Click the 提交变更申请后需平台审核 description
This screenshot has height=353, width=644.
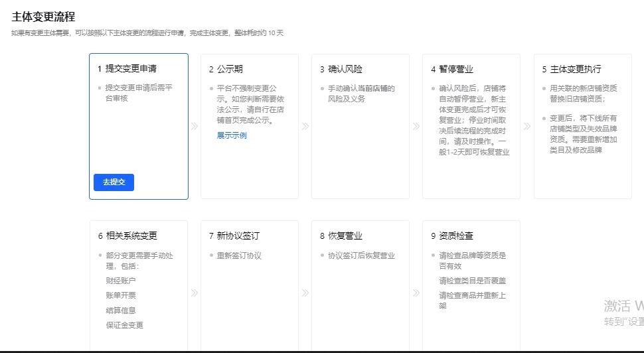(139, 93)
